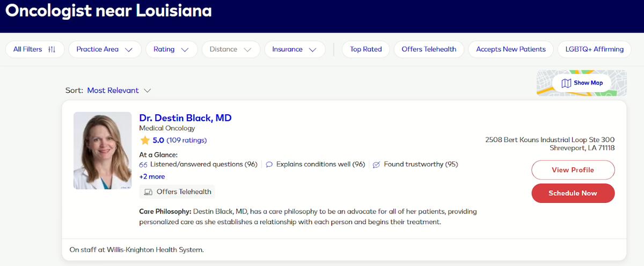The height and width of the screenshot is (266, 644).
Task: Open the Dr. Destin Black, MD profile link
Action: [185, 118]
